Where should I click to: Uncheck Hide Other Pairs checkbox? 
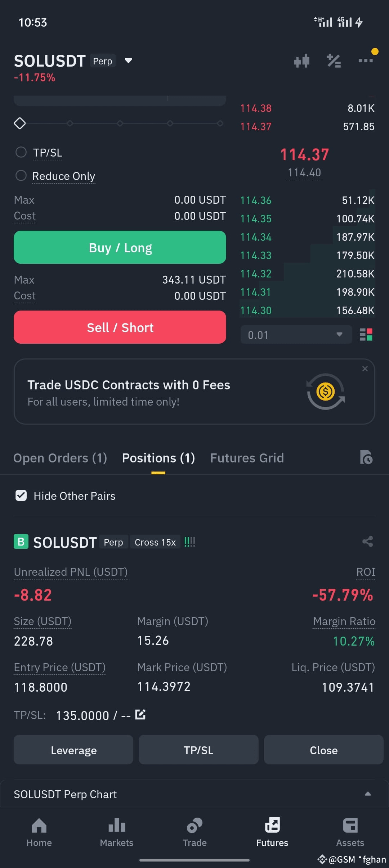pos(21,496)
